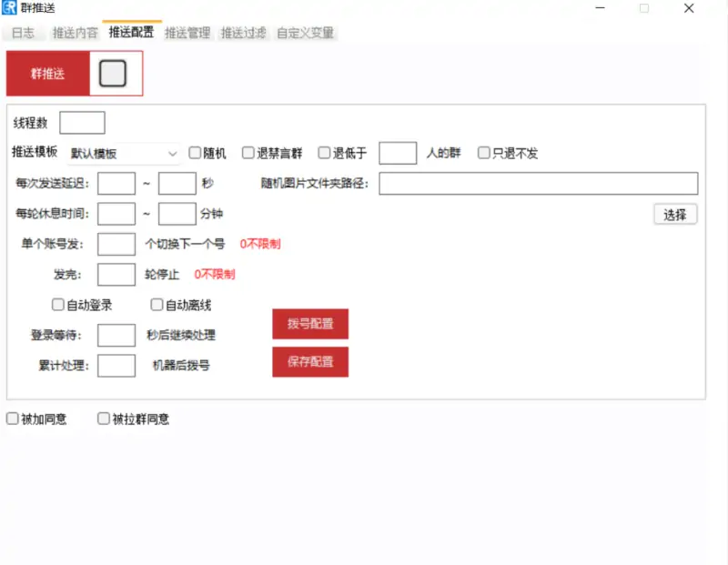Check the 被拉群同意 option
Viewport: 728px width, 565px height.
tap(104, 419)
